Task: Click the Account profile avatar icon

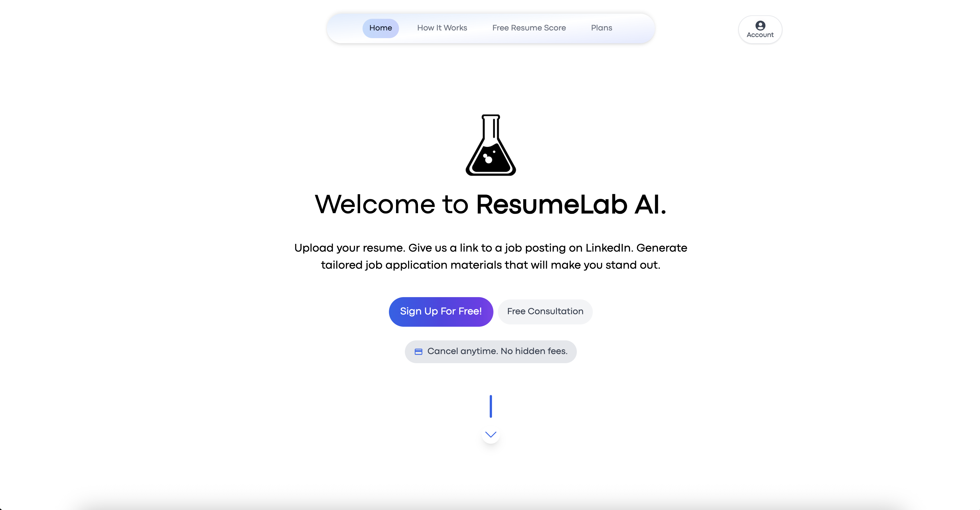Action: pos(760,26)
